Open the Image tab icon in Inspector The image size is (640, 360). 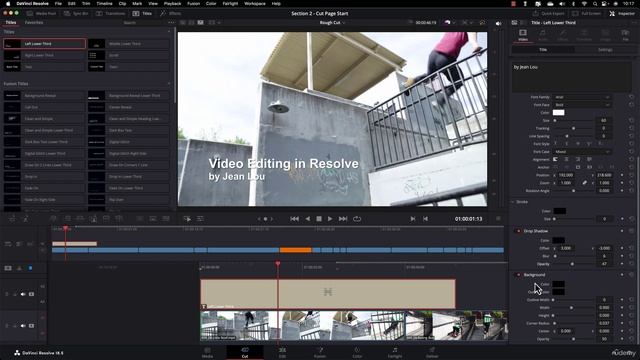[605, 35]
